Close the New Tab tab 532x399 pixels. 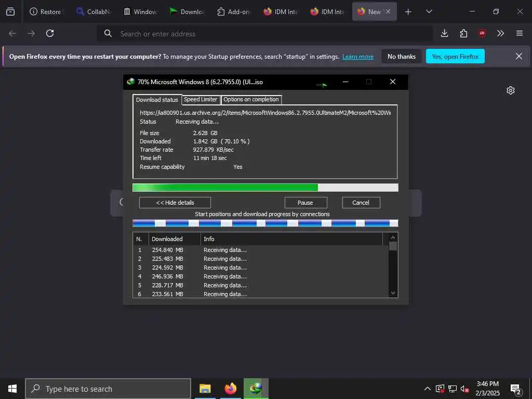388,11
